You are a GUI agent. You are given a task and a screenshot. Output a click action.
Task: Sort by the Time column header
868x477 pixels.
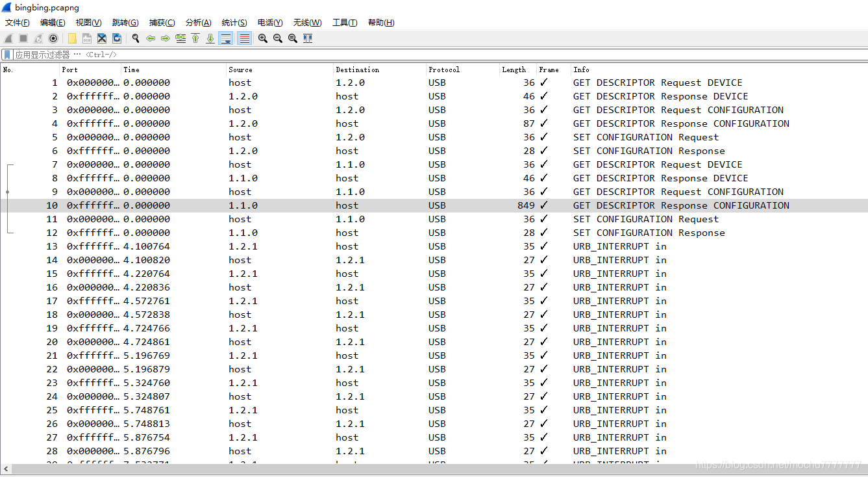[x=173, y=70]
